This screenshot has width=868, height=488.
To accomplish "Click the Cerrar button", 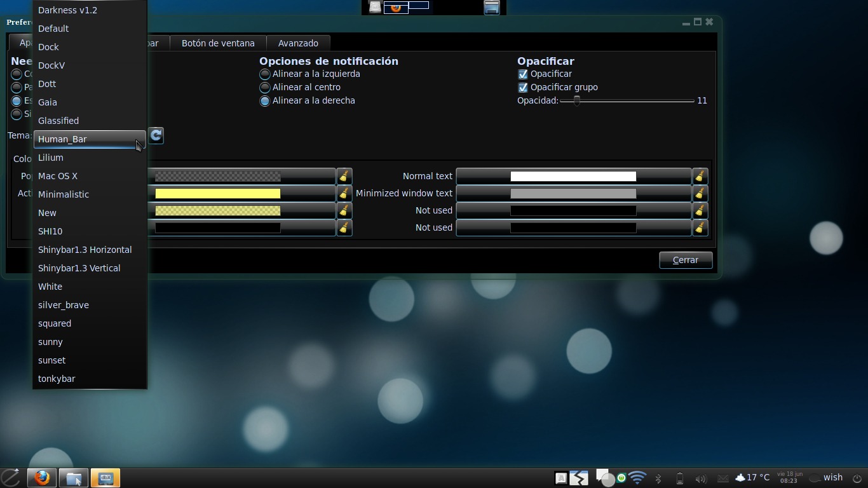I will pos(686,260).
